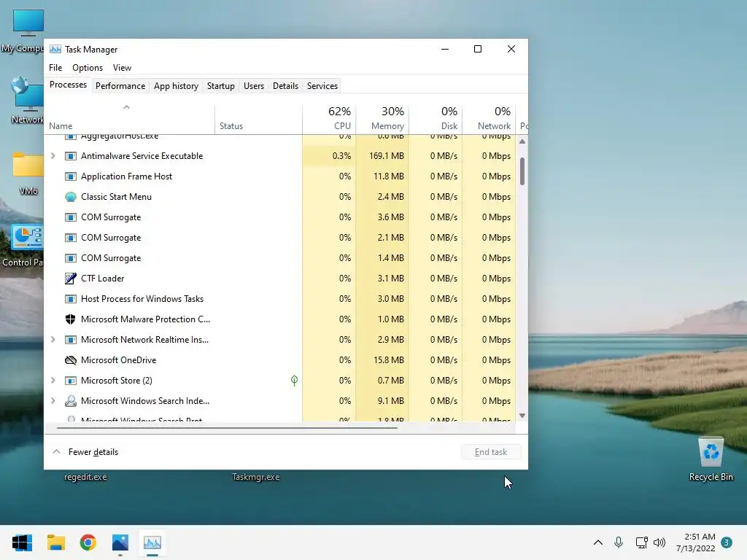The height and width of the screenshot is (560, 747).
Task: Select the Recycle Bin desktop icon
Action: pyautogui.click(x=711, y=458)
